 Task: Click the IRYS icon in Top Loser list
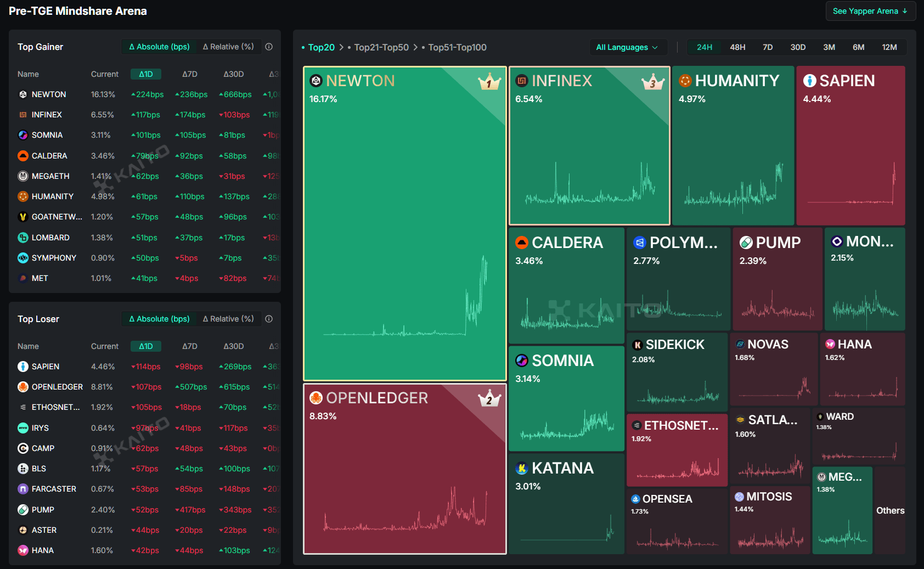tap(23, 428)
